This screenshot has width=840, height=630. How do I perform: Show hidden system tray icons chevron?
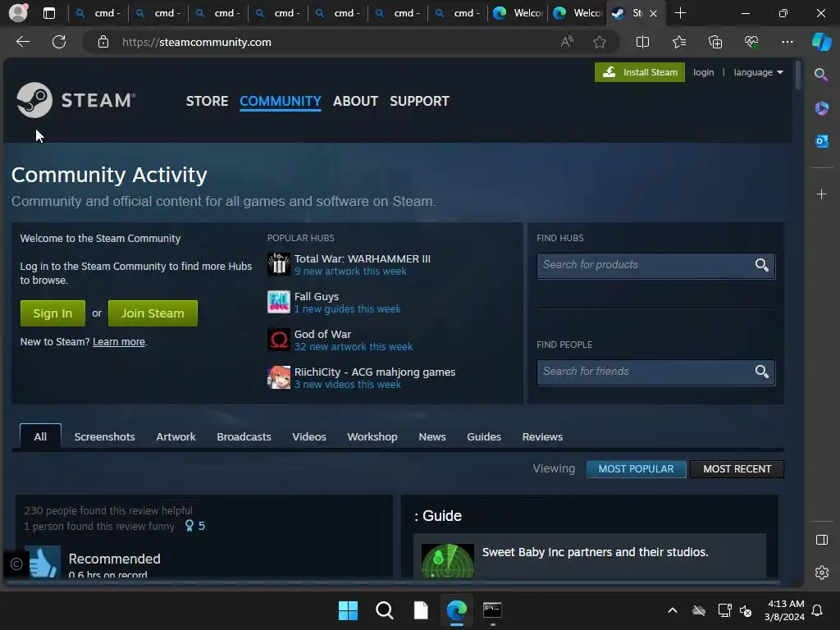pyautogui.click(x=673, y=609)
